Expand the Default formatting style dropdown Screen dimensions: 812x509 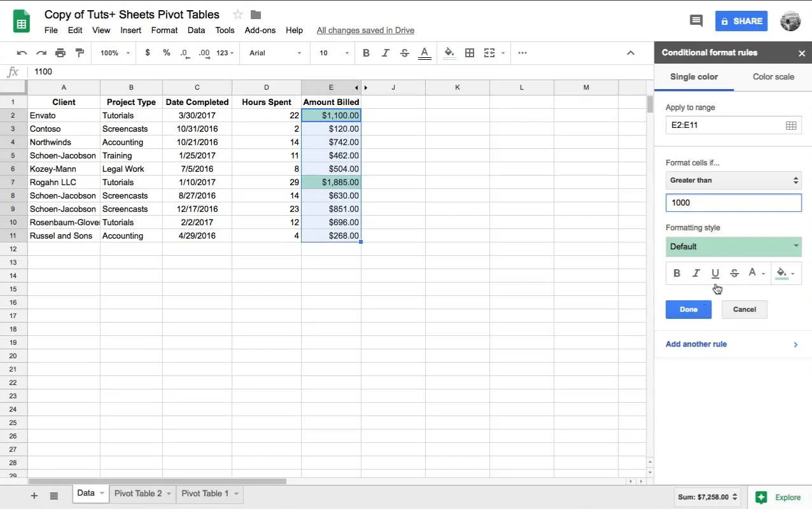733,247
